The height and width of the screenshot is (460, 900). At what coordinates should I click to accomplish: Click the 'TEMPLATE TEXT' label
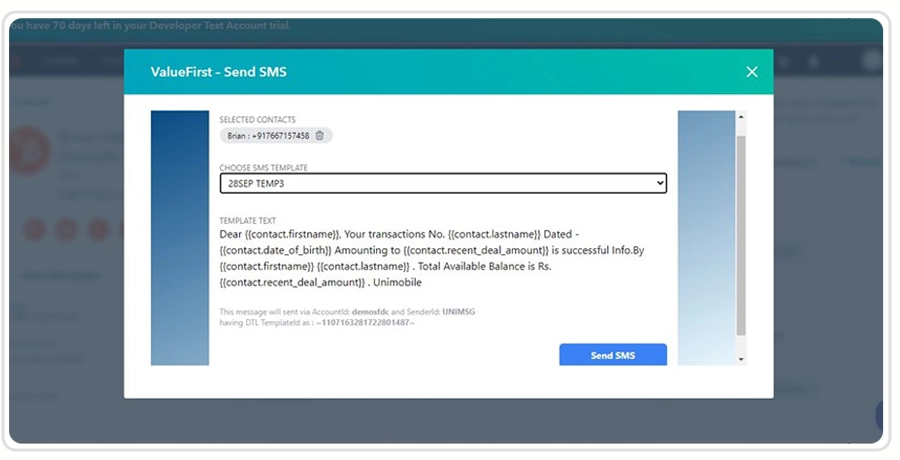coord(247,221)
